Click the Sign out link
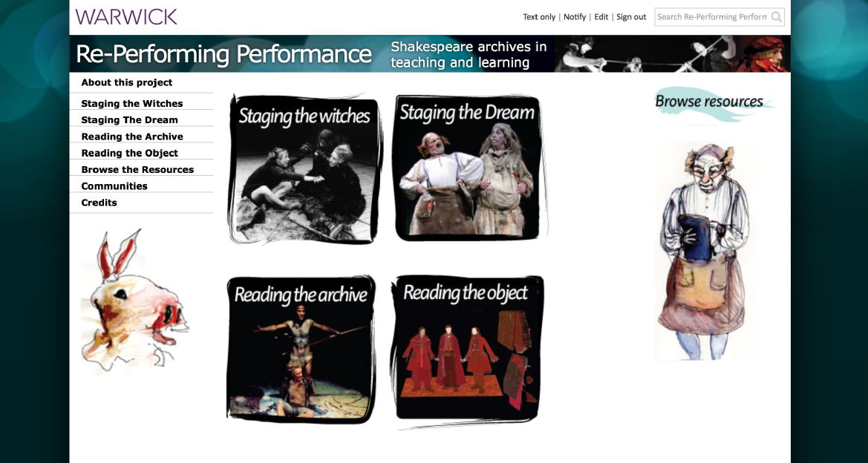The width and height of the screenshot is (868, 463). (x=631, y=17)
